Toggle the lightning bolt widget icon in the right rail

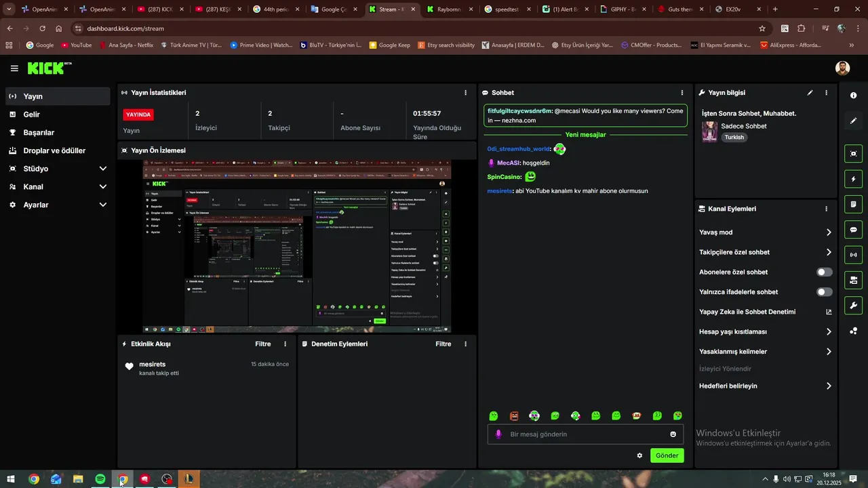[x=853, y=179]
